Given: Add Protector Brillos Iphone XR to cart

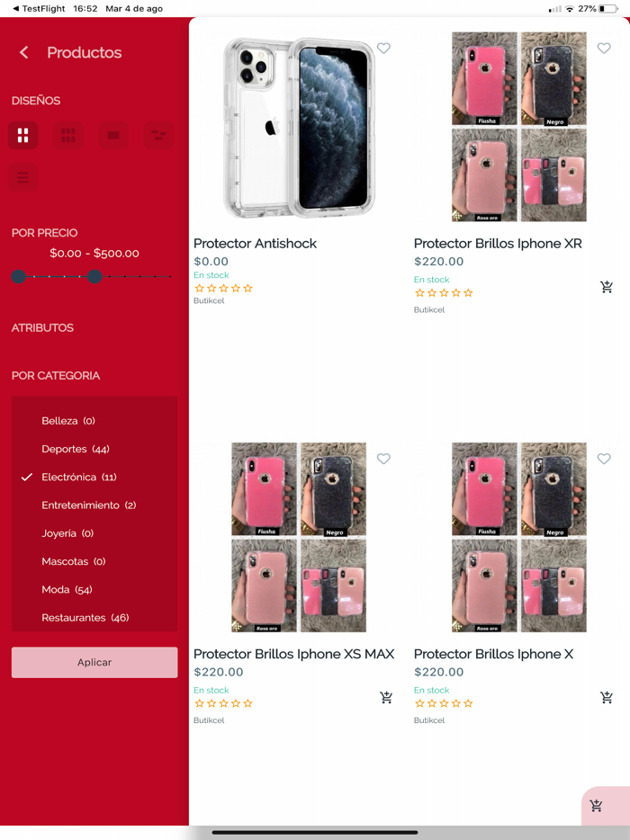Looking at the screenshot, I should (x=607, y=287).
